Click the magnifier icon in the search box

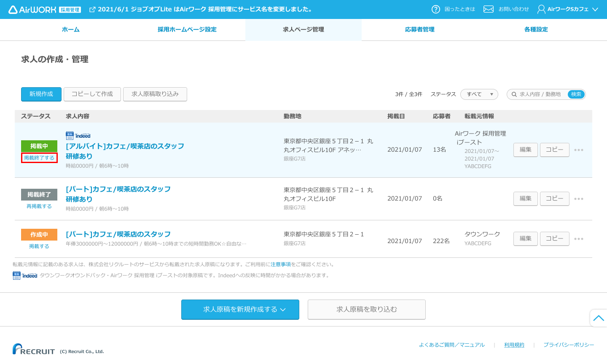pos(514,94)
